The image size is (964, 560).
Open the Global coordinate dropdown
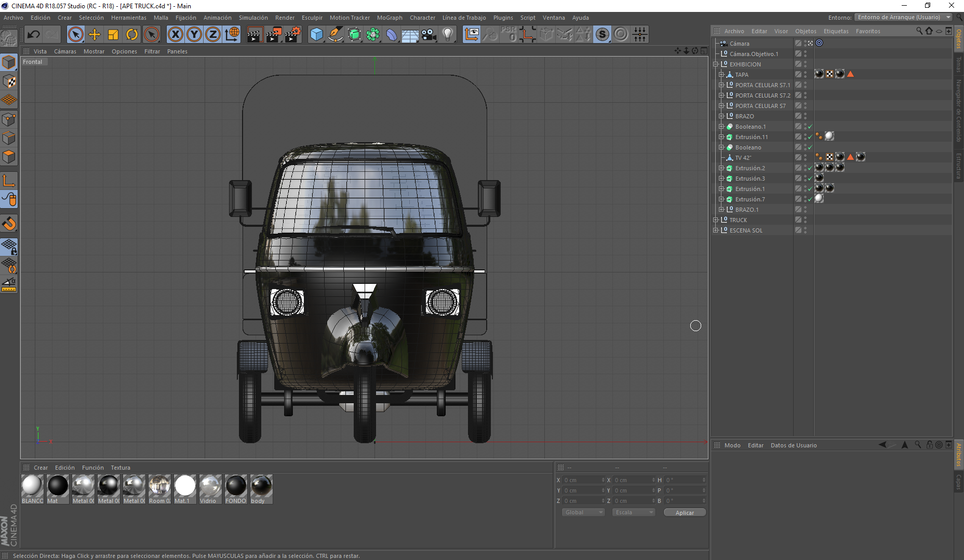pyautogui.click(x=583, y=512)
